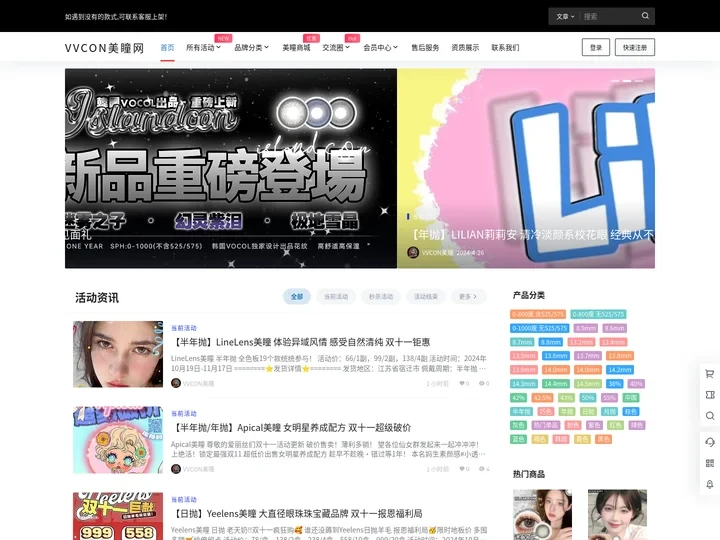Screen dimensions: 720x540
Task: Select the 8.5mm tag
Action: click(586, 328)
